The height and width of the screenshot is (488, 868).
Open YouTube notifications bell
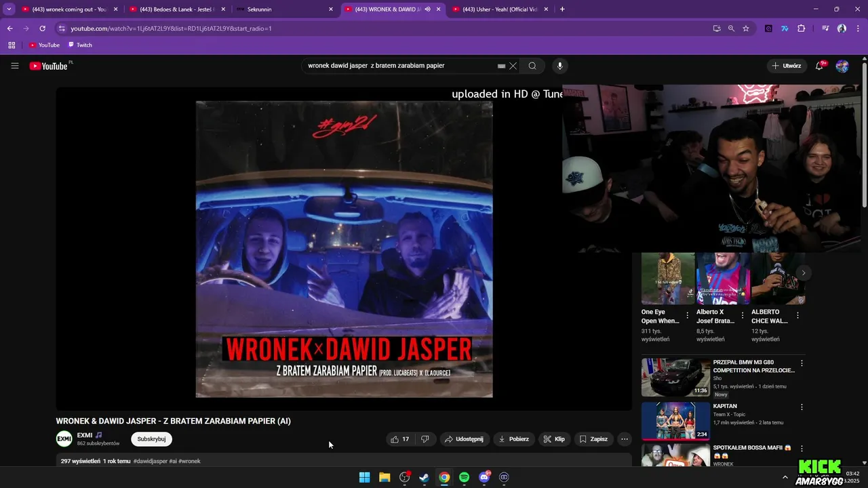(819, 66)
